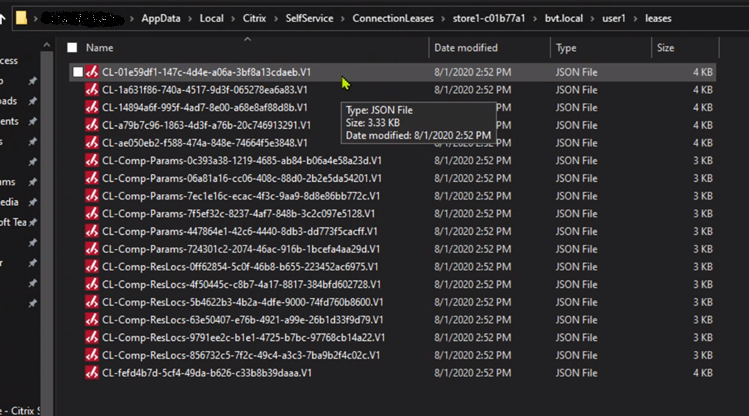Sort the list by Size column
This screenshot has height=416, width=749.
pyautogui.click(x=667, y=48)
